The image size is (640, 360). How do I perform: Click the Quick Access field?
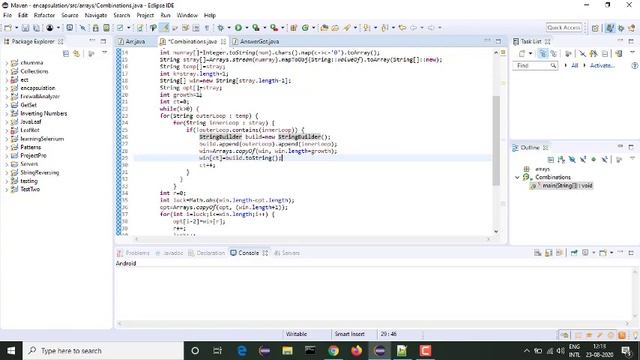[x=564, y=28]
